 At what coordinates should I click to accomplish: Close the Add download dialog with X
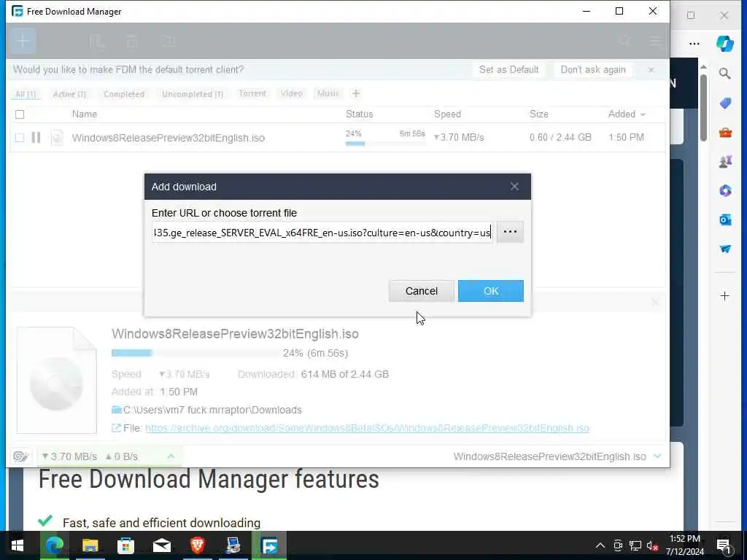coord(514,187)
